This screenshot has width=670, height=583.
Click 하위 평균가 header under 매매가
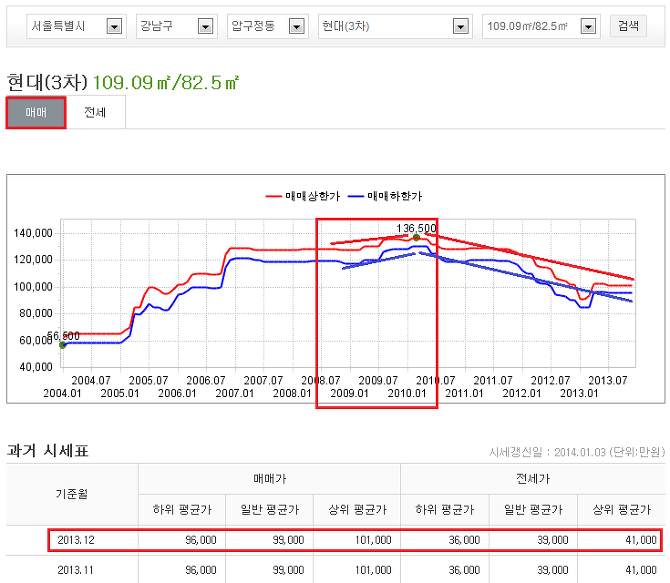tap(182, 509)
